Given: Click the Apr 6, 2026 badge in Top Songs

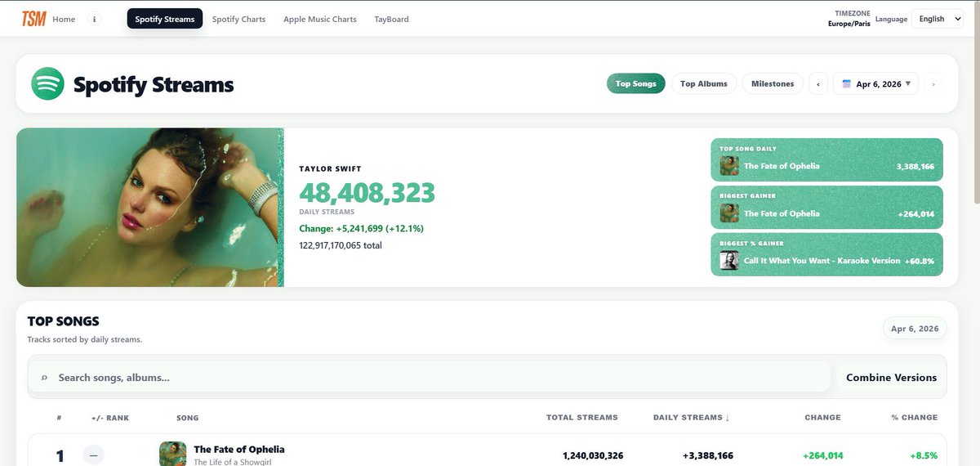Looking at the screenshot, I should point(915,329).
